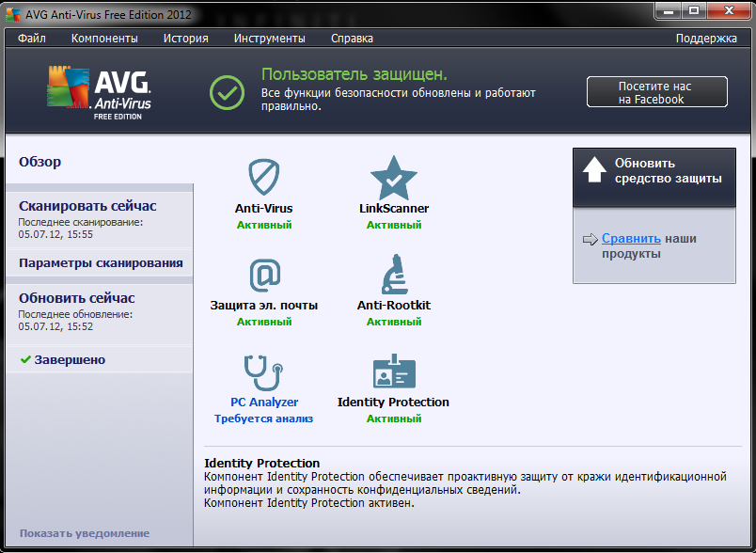Click the Завершено status entry
Image resolution: width=756 pixels, height=553 pixels.
(100, 359)
